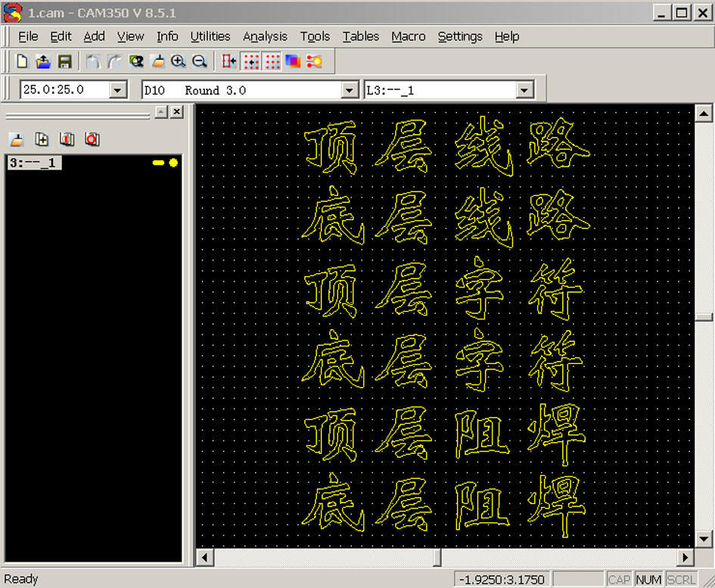The width and height of the screenshot is (715, 588).
Task: Click the New file icon
Action: click(23, 61)
